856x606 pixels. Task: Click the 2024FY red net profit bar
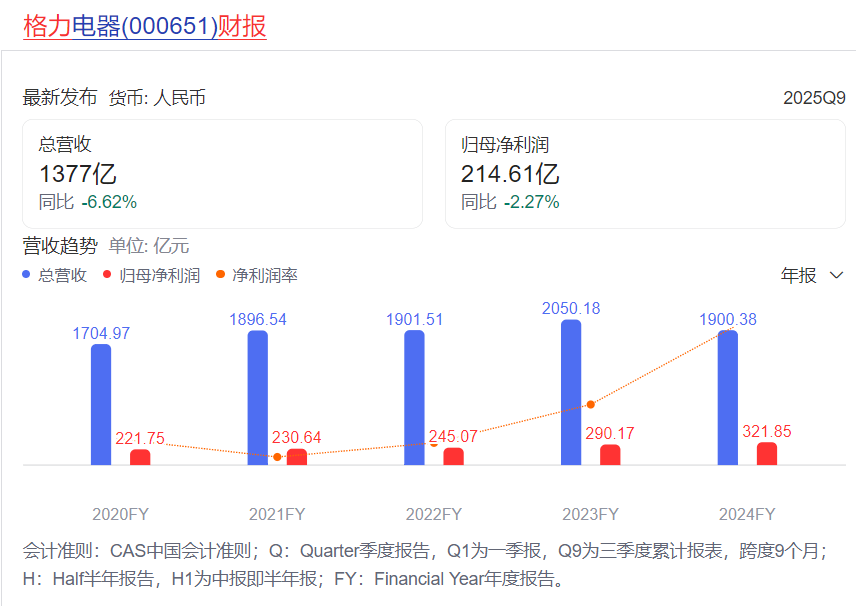767,454
